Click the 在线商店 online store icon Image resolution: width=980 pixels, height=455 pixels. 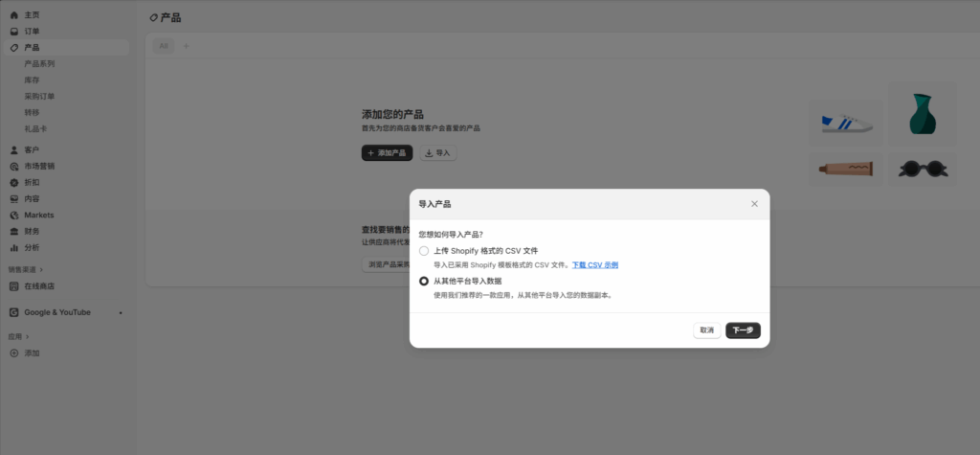click(x=13, y=285)
